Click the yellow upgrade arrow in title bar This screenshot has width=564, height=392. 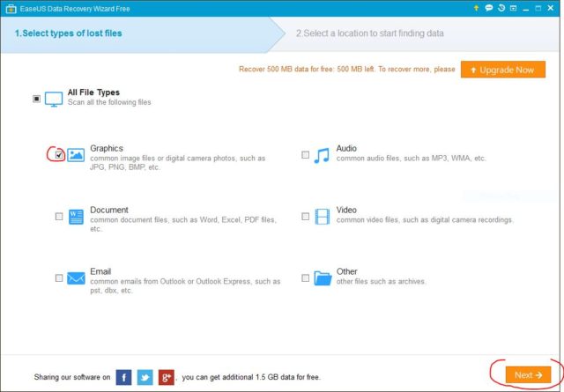(475, 8)
